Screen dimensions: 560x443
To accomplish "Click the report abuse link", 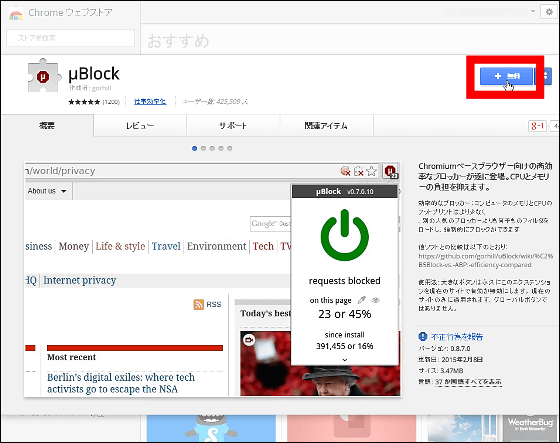I will (x=457, y=337).
